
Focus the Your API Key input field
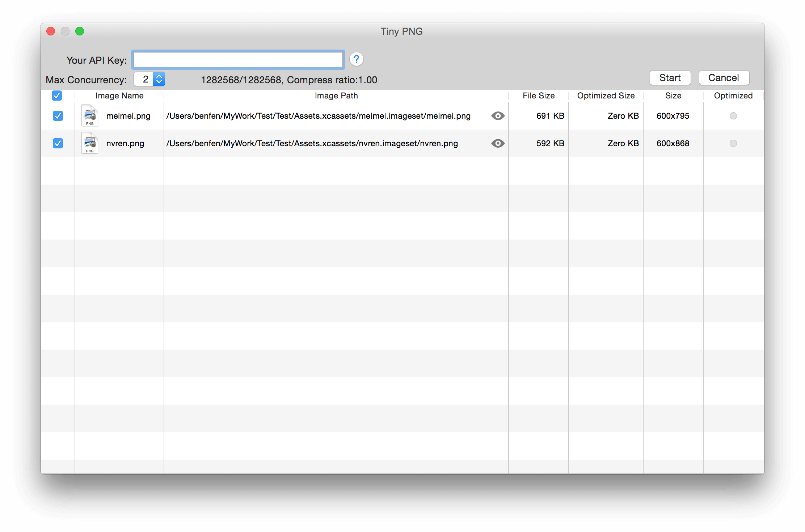[x=238, y=60]
